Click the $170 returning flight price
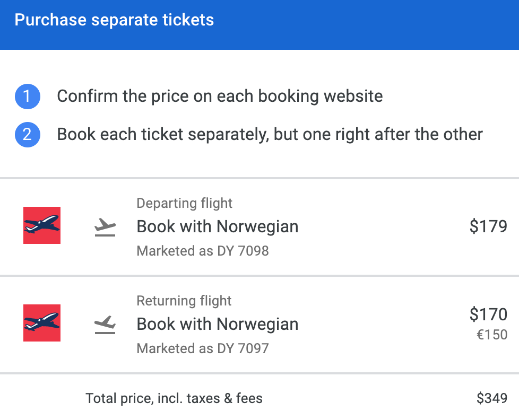519x420 pixels. pos(488,315)
